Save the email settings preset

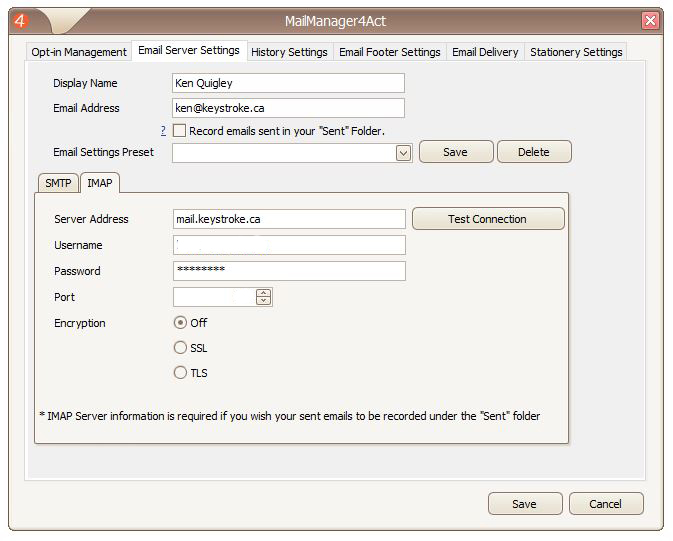[456, 152]
